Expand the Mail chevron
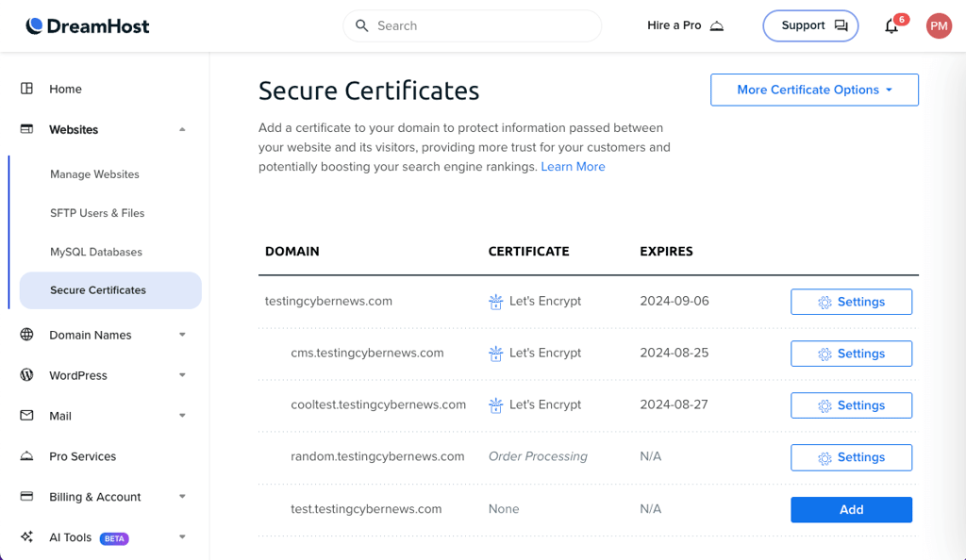The image size is (966, 560). (x=182, y=416)
